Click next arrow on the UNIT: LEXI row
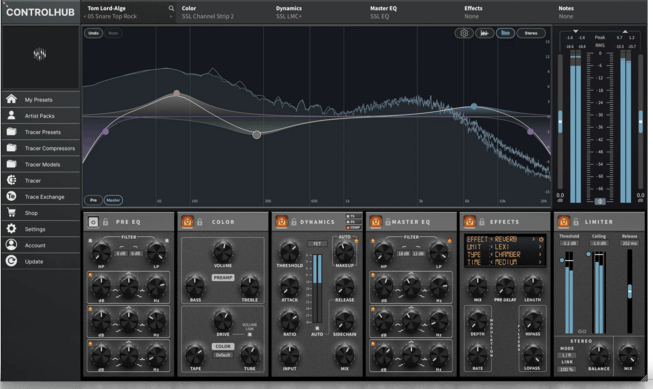 click(540, 247)
